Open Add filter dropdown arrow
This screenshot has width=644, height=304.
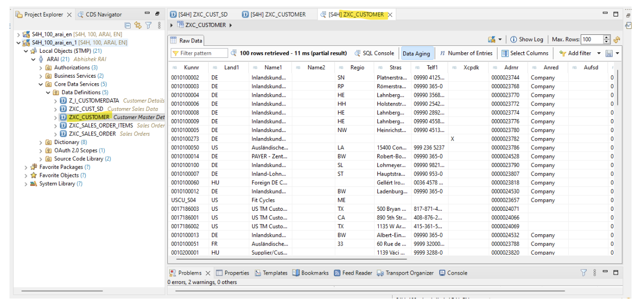pos(598,53)
